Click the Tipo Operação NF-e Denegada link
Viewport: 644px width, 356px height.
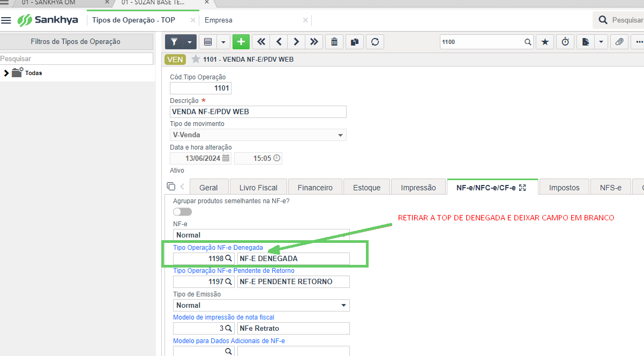(218, 248)
